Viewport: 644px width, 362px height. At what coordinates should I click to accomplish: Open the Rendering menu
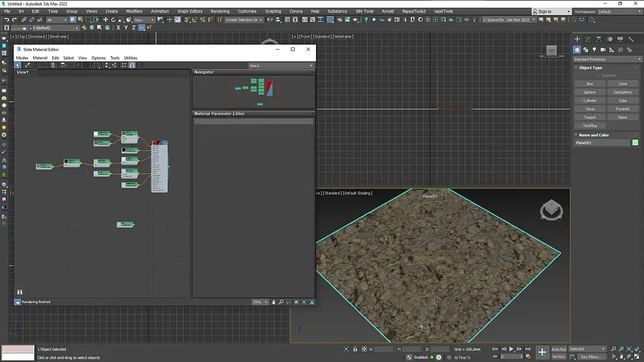pyautogui.click(x=220, y=11)
